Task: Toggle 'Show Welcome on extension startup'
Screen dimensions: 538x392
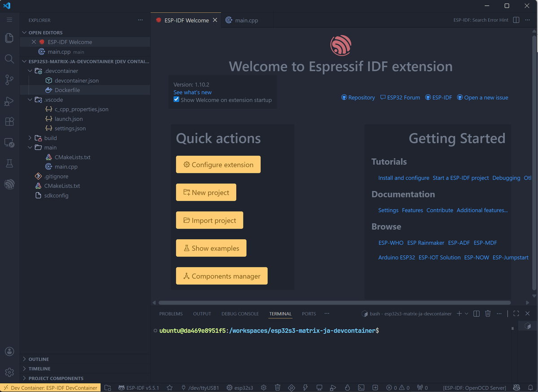Action: (176, 100)
